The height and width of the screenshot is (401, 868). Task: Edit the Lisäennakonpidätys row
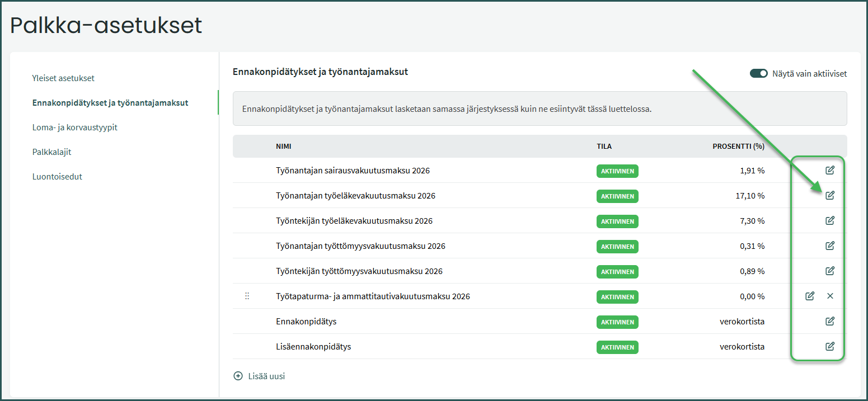pos(830,346)
